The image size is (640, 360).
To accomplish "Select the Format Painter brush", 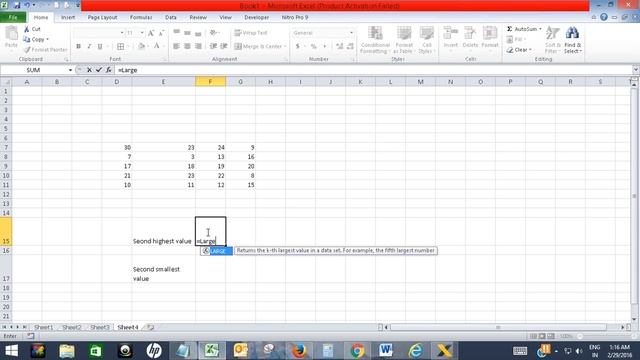I will pyautogui.click(x=27, y=50).
